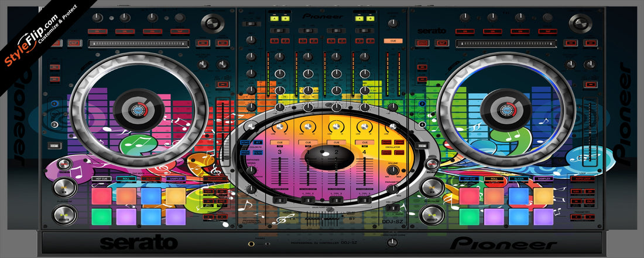Touch the left deck needle search strip
Viewport: 644px width, 258px height.
pos(138,43)
